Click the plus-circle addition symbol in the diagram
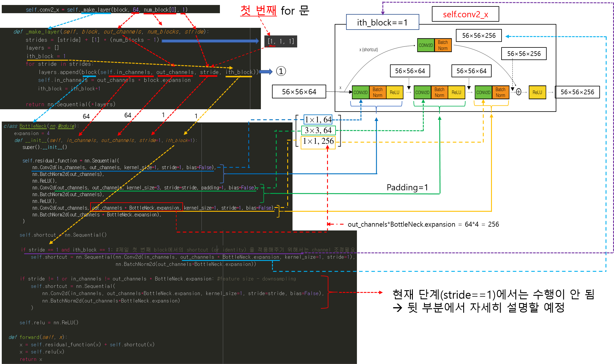The height and width of the screenshot is (364, 614). (x=519, y=92)
